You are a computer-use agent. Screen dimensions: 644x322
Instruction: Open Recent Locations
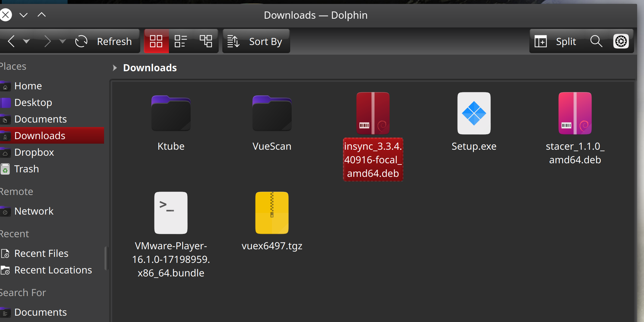(53, 270)
